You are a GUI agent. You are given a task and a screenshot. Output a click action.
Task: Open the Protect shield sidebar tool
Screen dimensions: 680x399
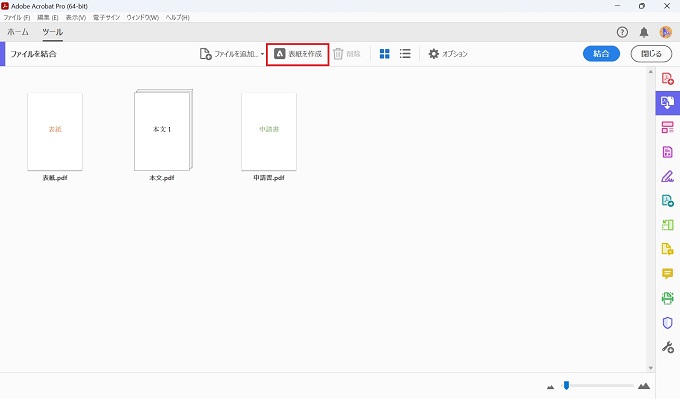pyautogui.click(x=667, y=323)
